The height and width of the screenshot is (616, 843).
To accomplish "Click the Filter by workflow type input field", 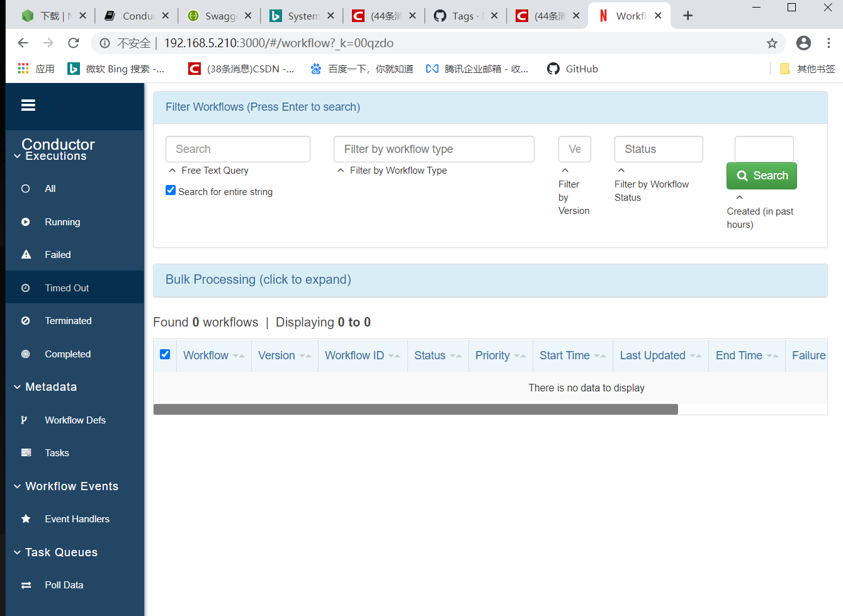I will coord(433,149).
